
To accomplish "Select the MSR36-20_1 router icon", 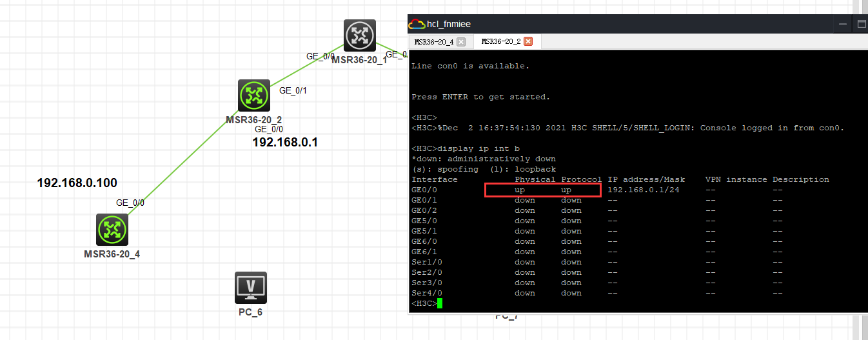I will click(360, 35).
